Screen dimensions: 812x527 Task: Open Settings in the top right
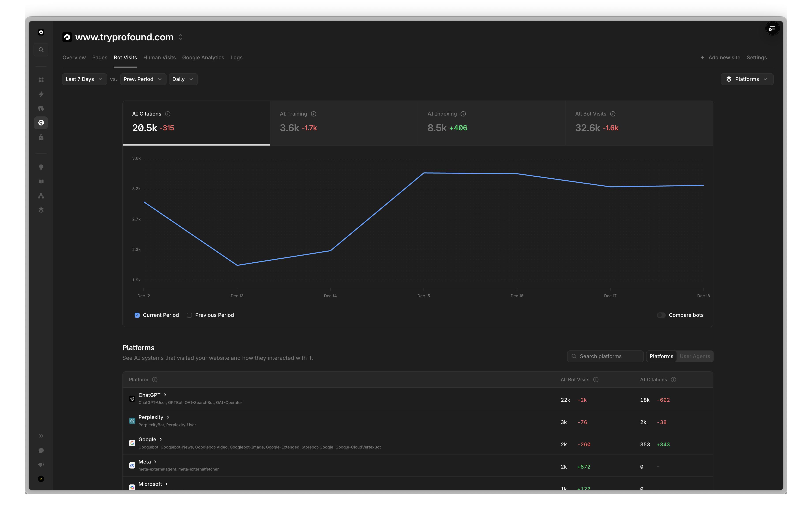click(757, 57)
